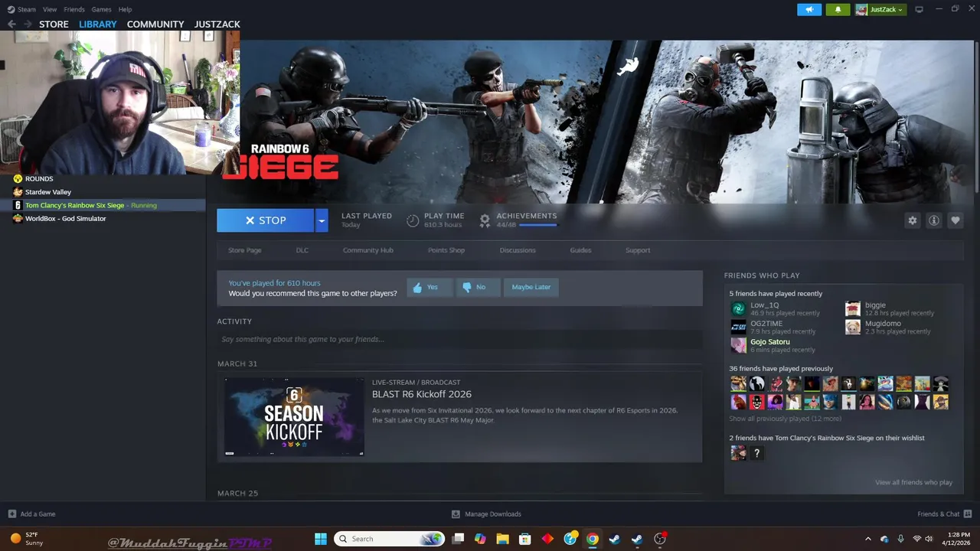The height and width of the screenshot is (551, 980).
Task: Expand the system tray hidden icons chevron
Action: point(867,539)
